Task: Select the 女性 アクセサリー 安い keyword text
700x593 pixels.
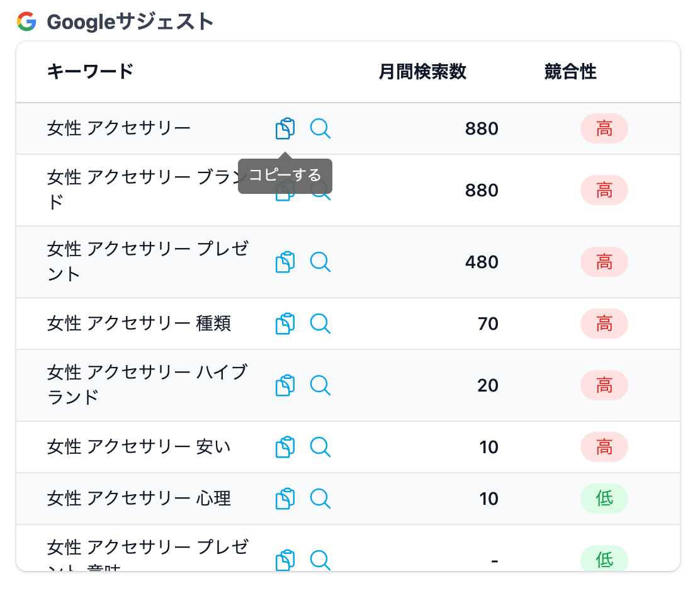Action: click(138, 447)
